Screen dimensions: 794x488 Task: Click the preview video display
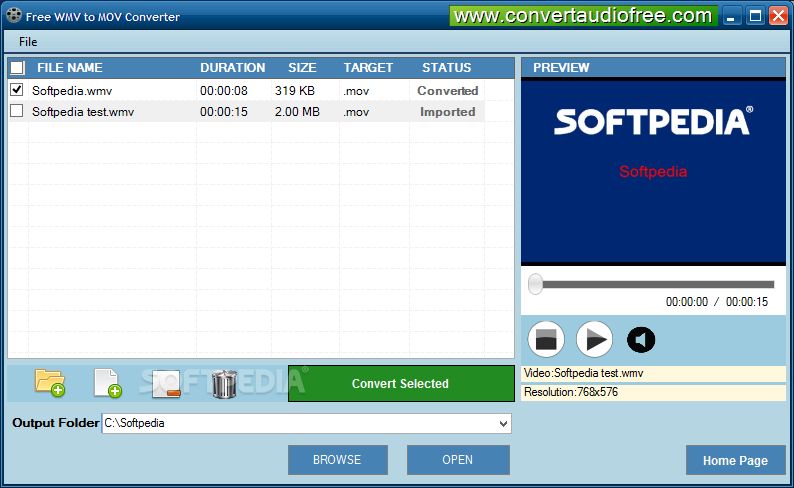click(x=653, y=172)
